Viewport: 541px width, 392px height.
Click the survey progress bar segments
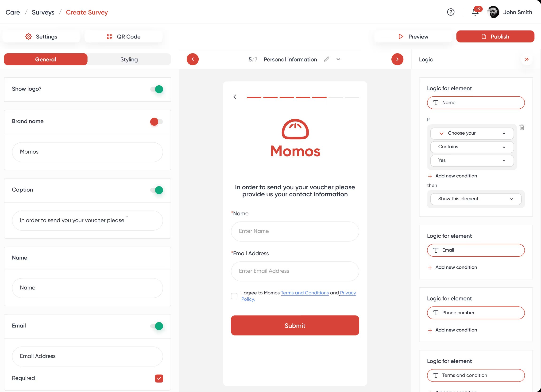(303, 97)
